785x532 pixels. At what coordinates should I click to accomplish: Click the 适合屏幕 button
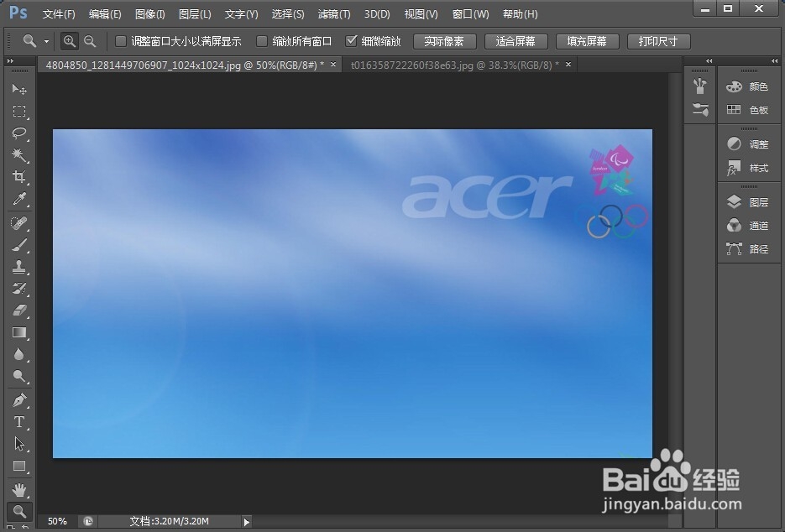515,40
